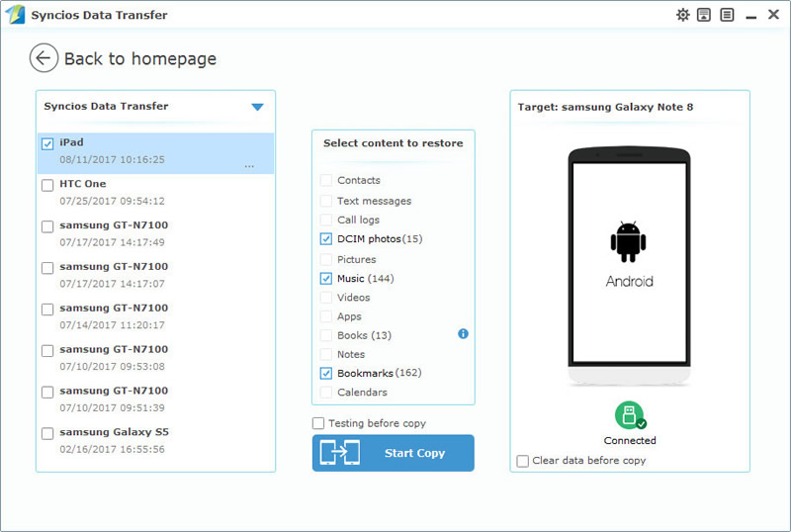Viewport: 791px width, 532px height.
Task: Select samsung GT-N7100 backup from 07/10/2017 09:51:39
Action: click(x=47, y=393)
